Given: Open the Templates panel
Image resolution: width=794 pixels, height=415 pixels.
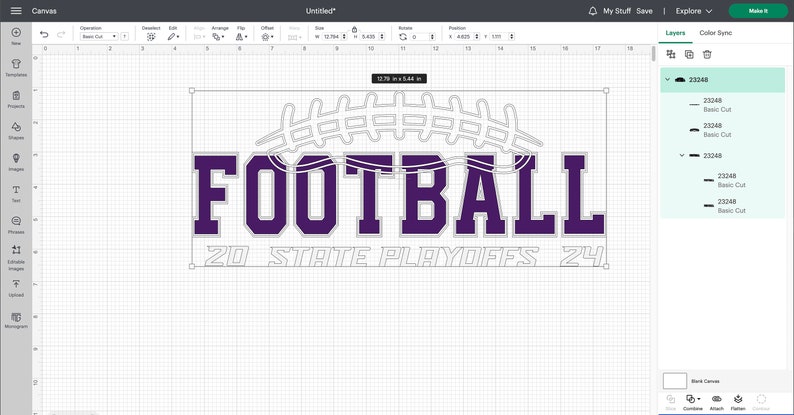Looking at the screenshot, I should pos(16,67).
